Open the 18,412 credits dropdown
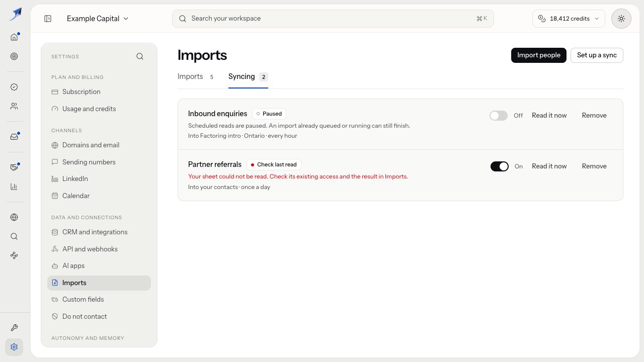 pos(569,19)
